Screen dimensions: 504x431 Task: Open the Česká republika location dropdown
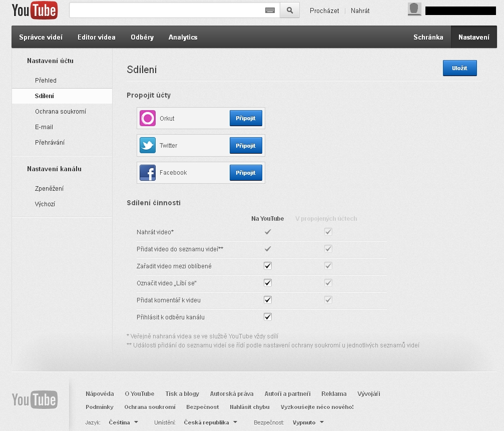211,422
